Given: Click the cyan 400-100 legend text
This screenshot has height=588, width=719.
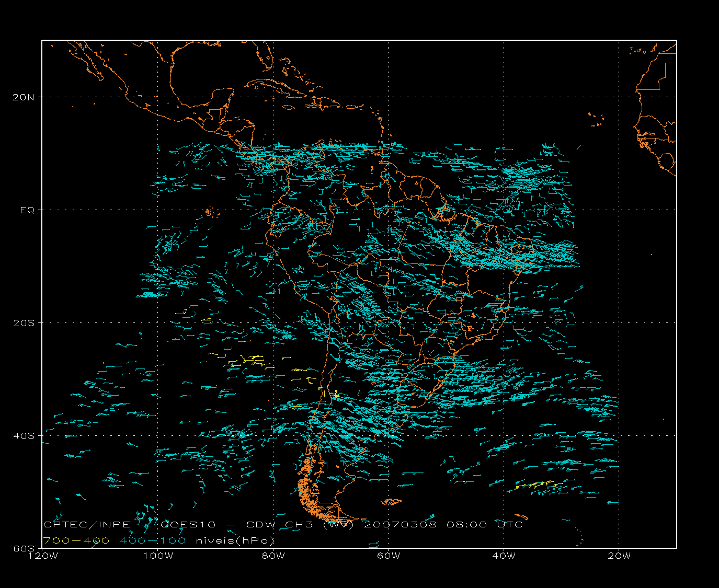Looking at the screenshot, I should click(x=153, y=540).
